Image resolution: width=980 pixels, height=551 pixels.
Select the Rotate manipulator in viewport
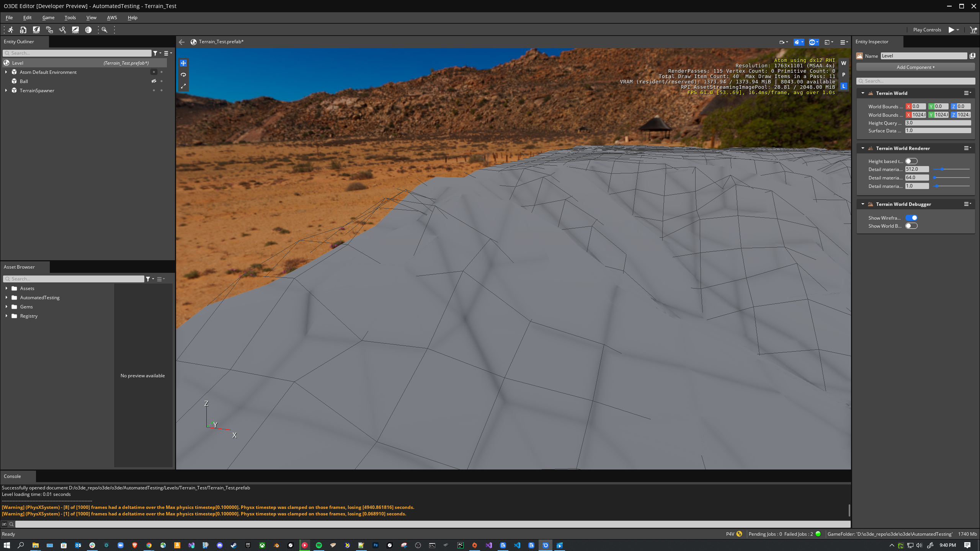pos(183,75)
